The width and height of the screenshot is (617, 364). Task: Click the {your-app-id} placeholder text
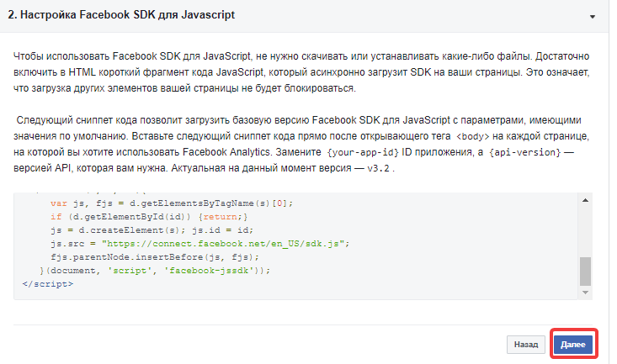pos(363,152)
